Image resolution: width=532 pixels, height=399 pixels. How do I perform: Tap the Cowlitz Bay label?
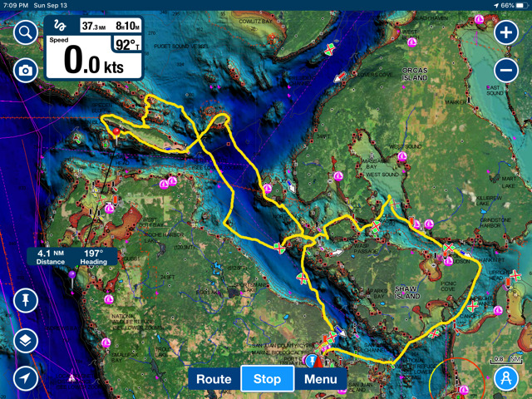(x=255, y=22)
